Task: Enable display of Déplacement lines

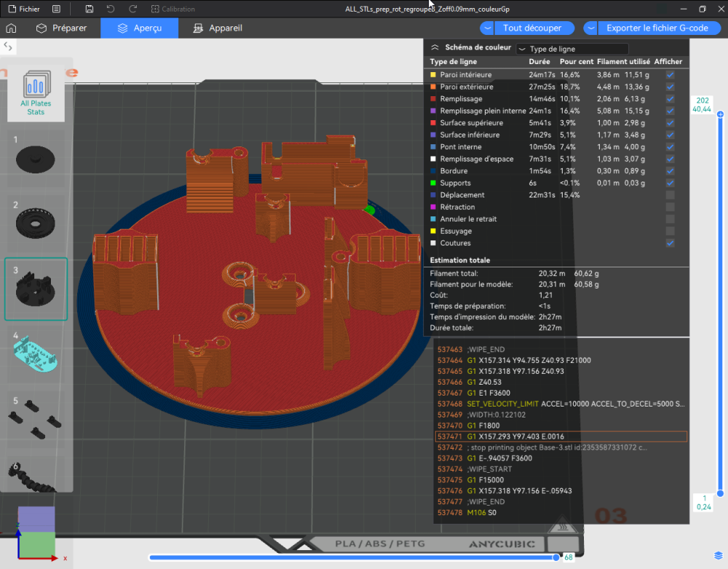Action: [670, 195]
